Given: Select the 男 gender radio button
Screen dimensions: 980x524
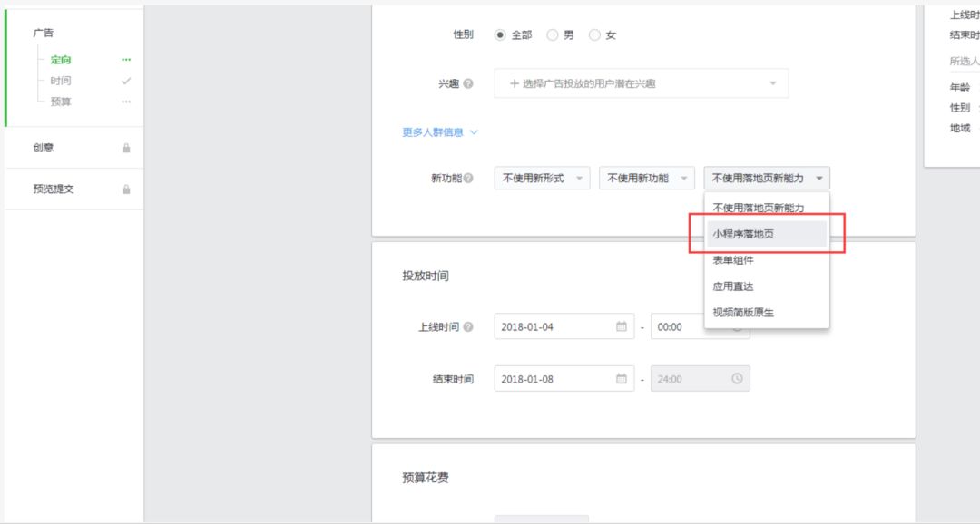Looking at the screenshot, I should click(x=553, y=35).
